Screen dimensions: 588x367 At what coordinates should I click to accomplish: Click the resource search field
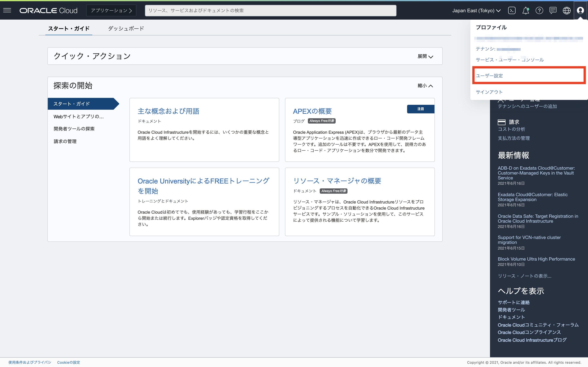(271, 10)
